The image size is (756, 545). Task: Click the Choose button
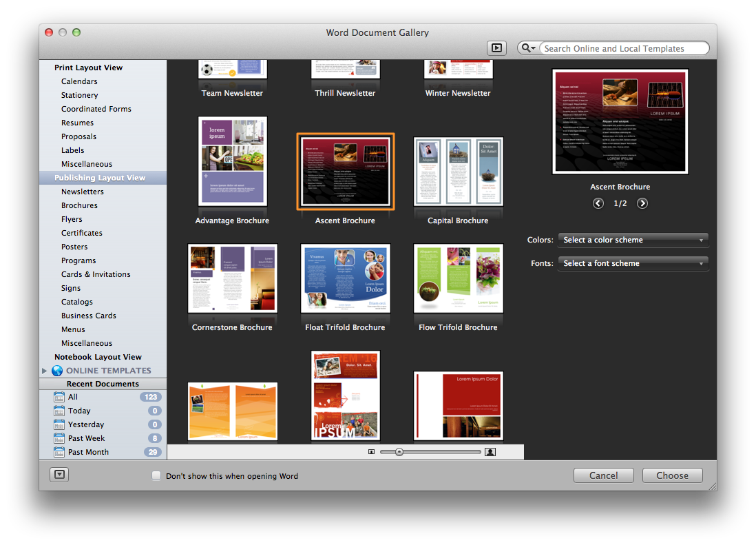click(672, 475)
